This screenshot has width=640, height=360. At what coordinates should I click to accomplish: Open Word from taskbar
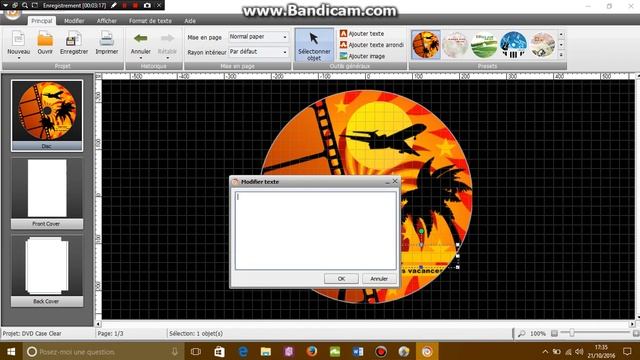tap(358, 351)
